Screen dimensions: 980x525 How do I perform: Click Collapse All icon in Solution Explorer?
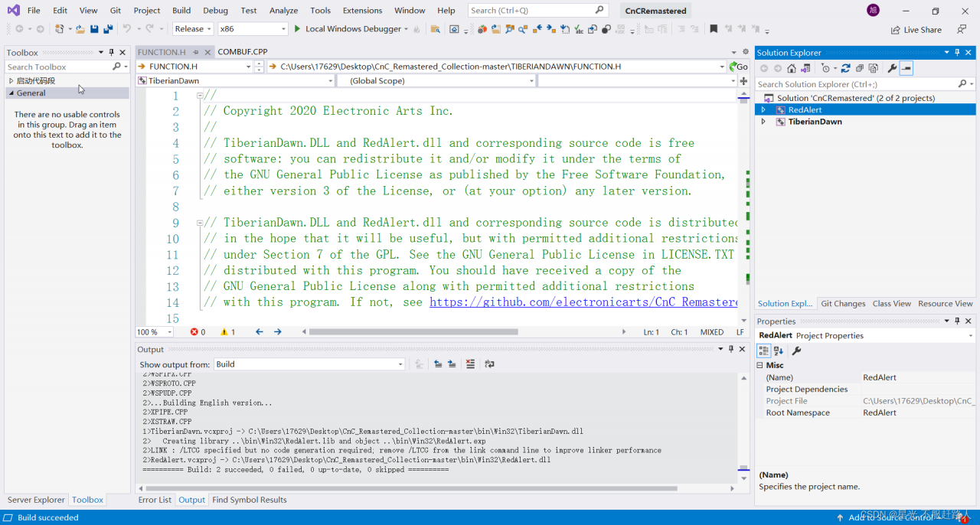(859, 68)
